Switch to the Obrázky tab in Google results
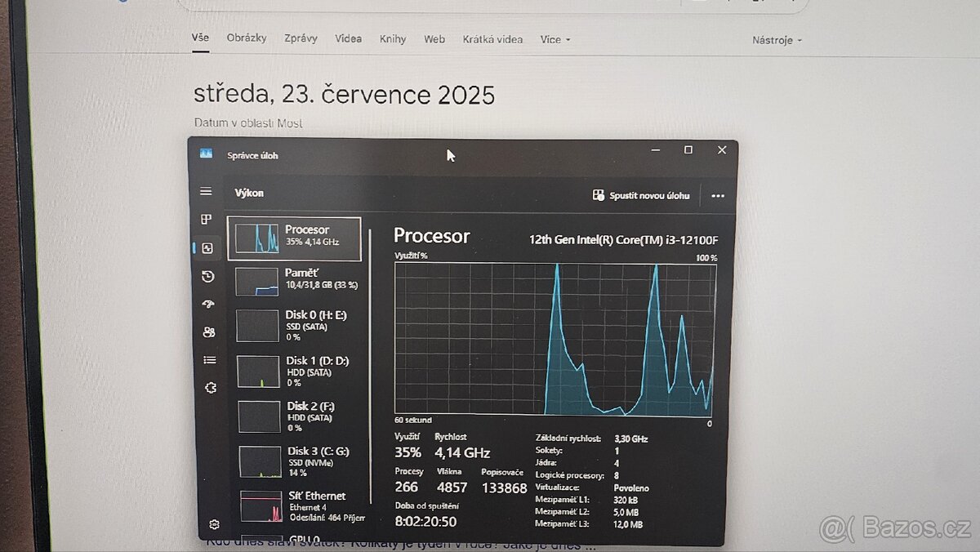 pos(247,38)
